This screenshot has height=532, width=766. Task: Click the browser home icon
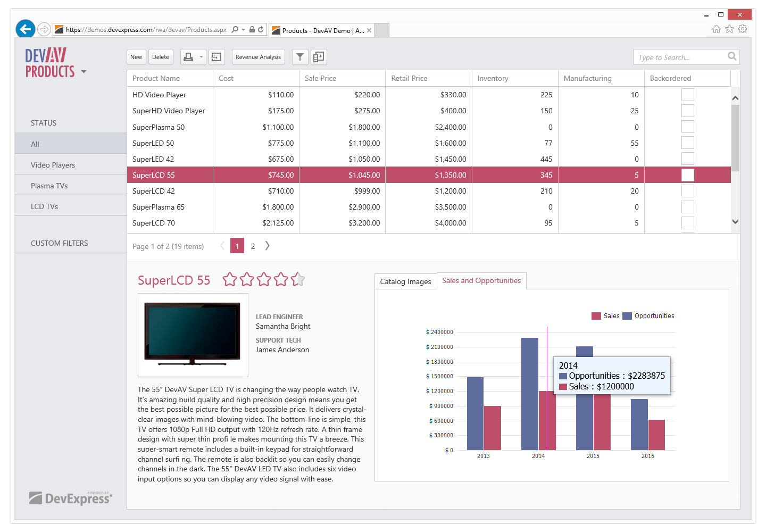click(717, 29)
